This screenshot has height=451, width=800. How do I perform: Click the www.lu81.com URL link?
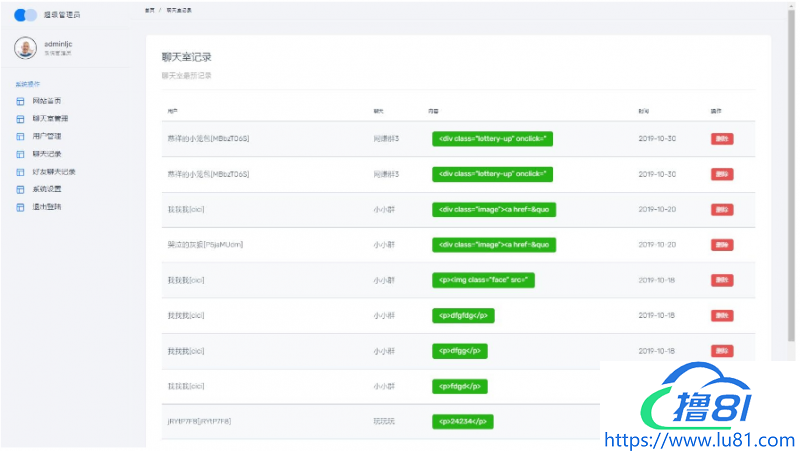[700, 438]
